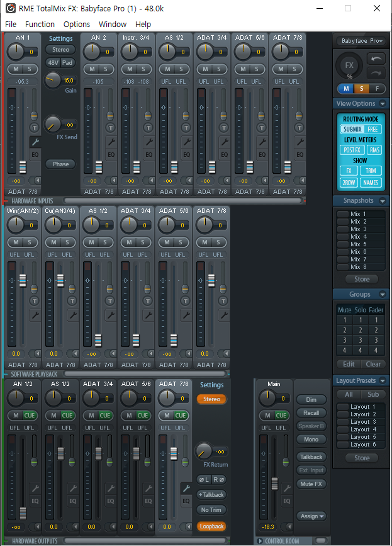
Task: Collapse the Control Room section arrow
Action: (x=260, y=541)
